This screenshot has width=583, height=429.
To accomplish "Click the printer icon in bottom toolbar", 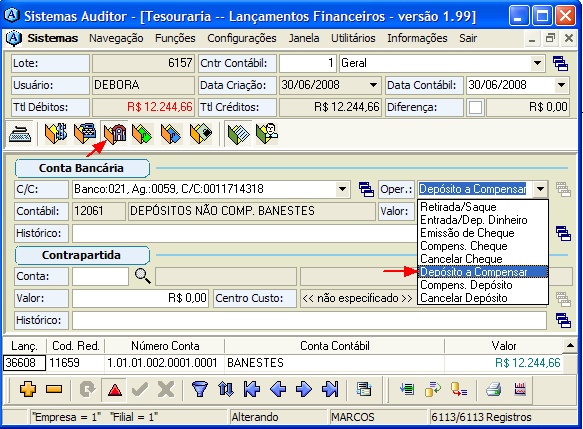I will (493, 390).
